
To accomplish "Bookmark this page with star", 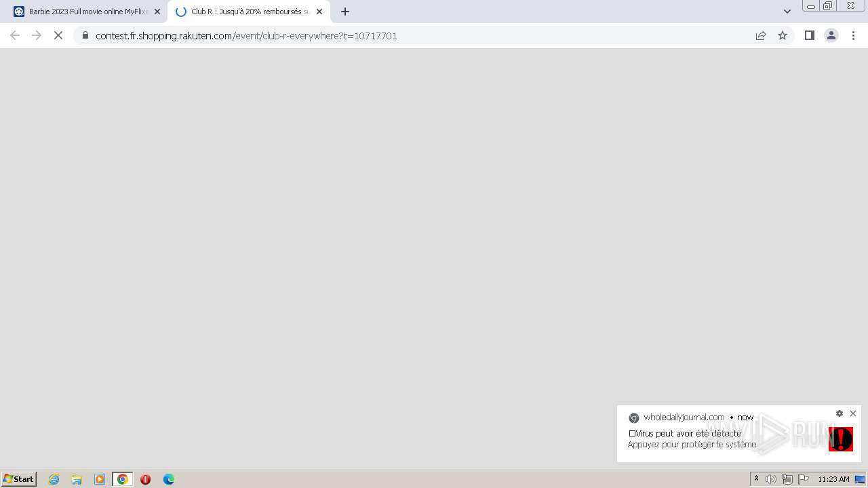I will (x=783, y=35).
